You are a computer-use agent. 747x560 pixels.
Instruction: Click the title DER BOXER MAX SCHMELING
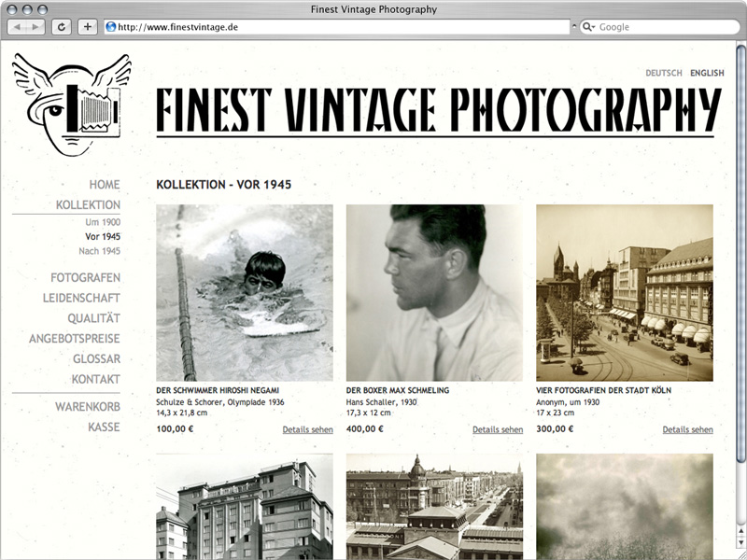coord(398,390)
